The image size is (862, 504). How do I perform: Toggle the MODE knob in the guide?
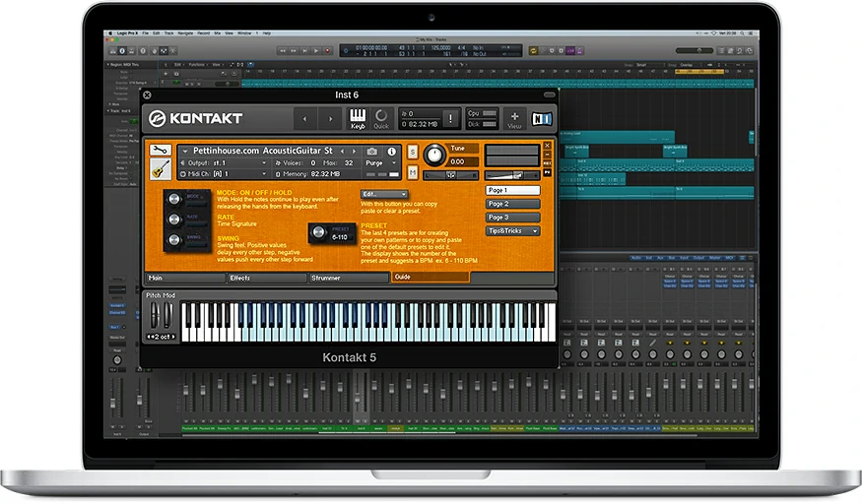tap(174, 199)
